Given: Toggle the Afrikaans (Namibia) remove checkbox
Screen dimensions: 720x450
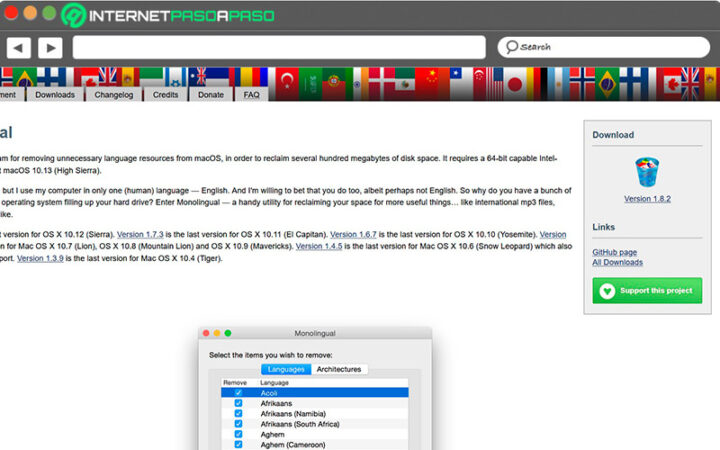Looking at the screenshot, I should click(237, 413).
